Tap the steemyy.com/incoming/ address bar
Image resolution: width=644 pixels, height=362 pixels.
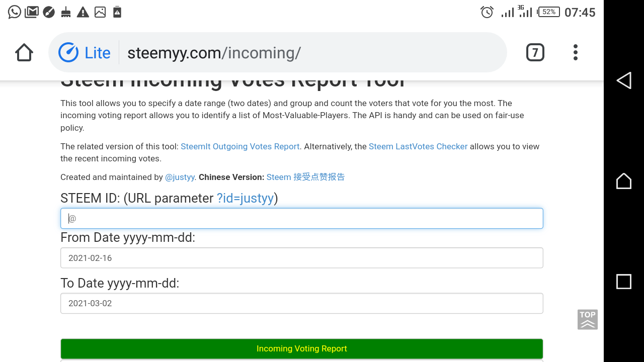pyautogui.click(x=277, y=52)
